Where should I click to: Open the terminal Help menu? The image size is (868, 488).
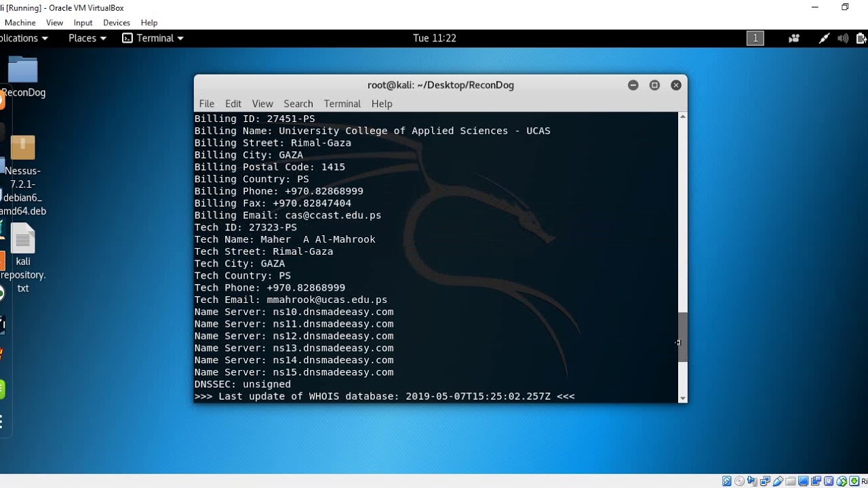coord(382,104)
